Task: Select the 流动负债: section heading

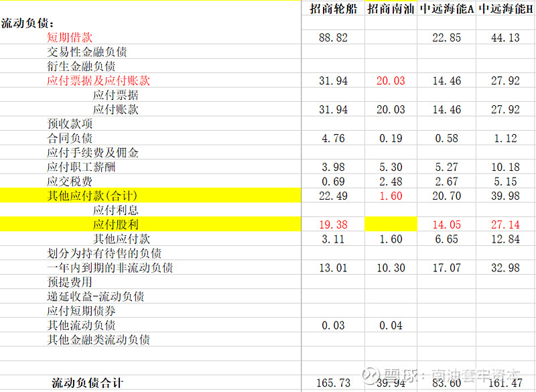Action: [27, 23]
